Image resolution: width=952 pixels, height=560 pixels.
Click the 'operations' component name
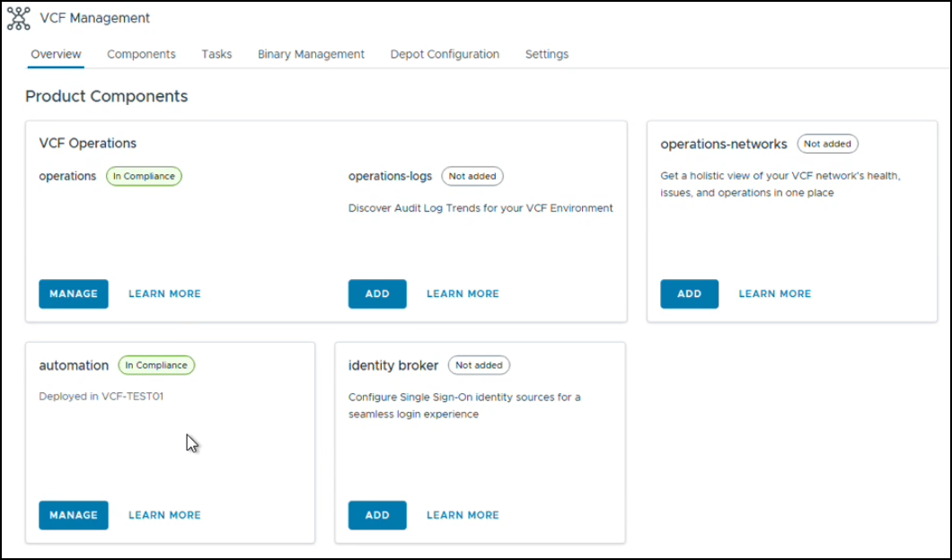pos(67,176)
